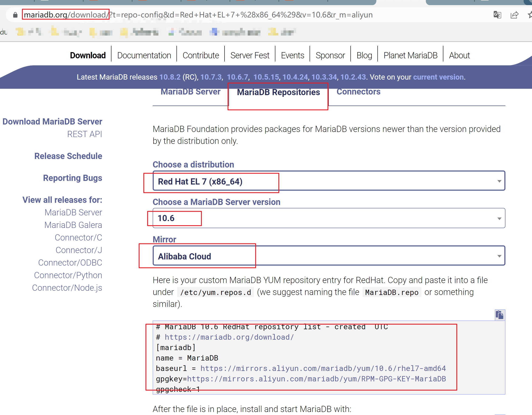Click the padlock site info icon
The image size is (532, 415).
pos(15,15)
